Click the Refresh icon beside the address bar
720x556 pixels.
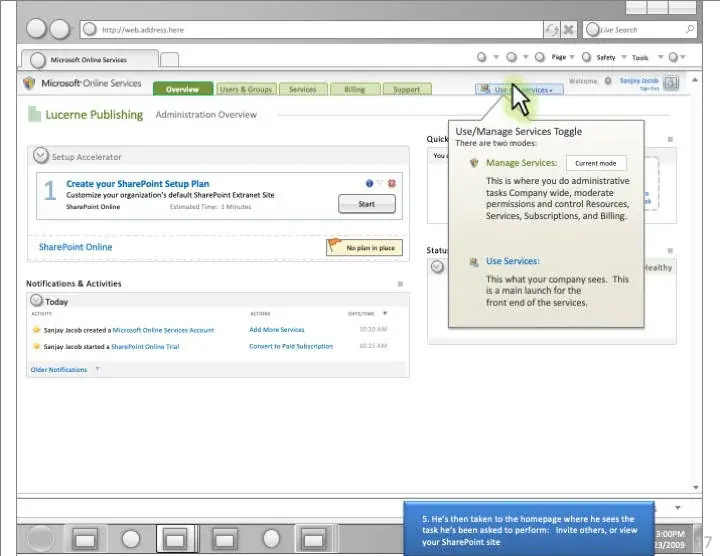[551, 30]
